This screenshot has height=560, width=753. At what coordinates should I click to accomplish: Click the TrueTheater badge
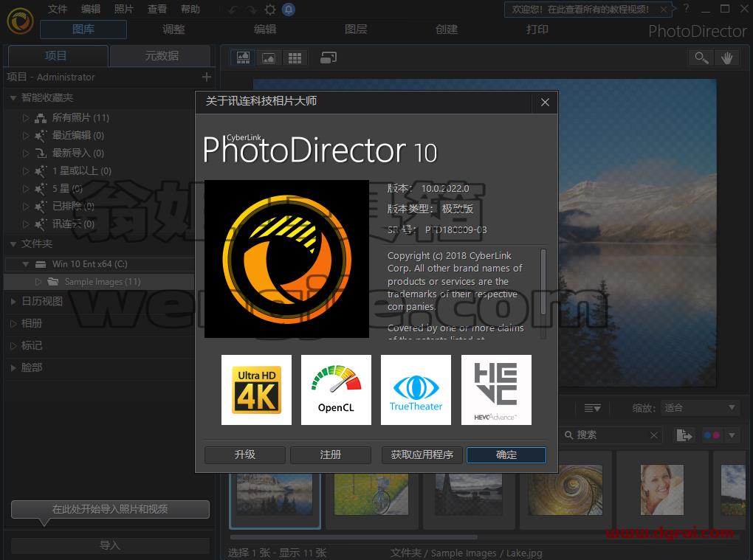416,390
